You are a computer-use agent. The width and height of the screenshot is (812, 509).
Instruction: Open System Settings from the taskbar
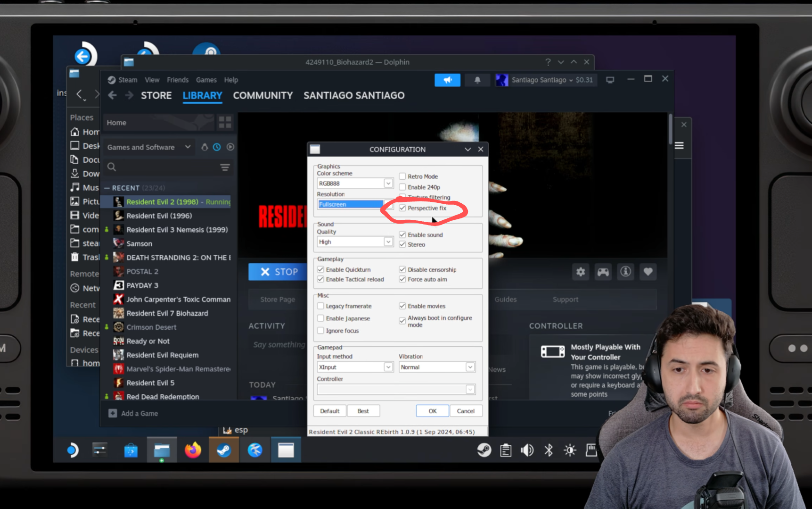100,451
